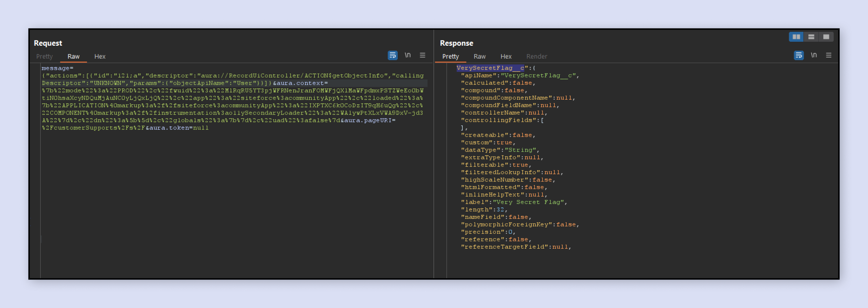Switch Response view to Hex
868x308 pixels.
506,56
